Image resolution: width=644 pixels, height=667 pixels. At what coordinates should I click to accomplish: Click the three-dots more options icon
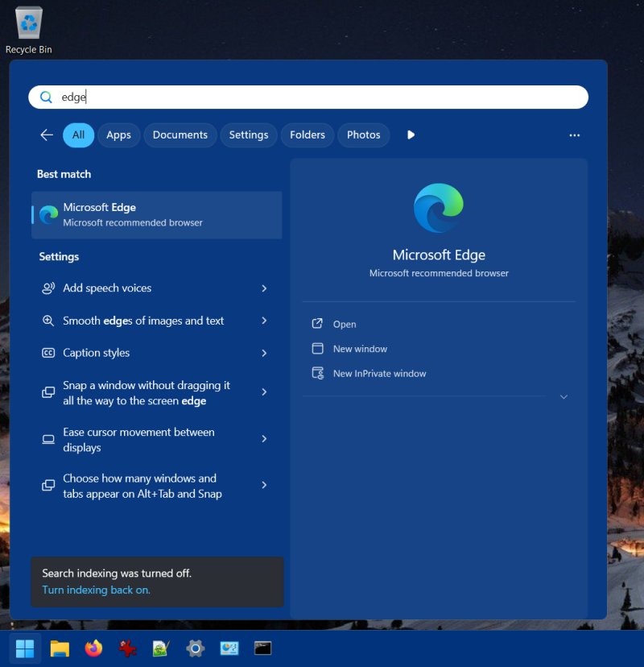574,135
